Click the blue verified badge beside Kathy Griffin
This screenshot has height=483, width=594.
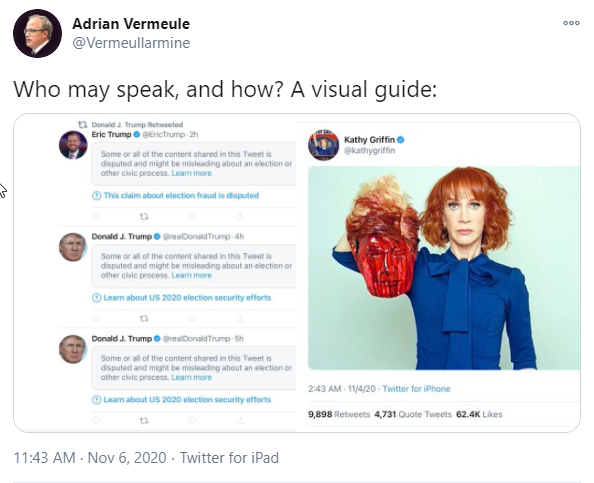point(401,139)
